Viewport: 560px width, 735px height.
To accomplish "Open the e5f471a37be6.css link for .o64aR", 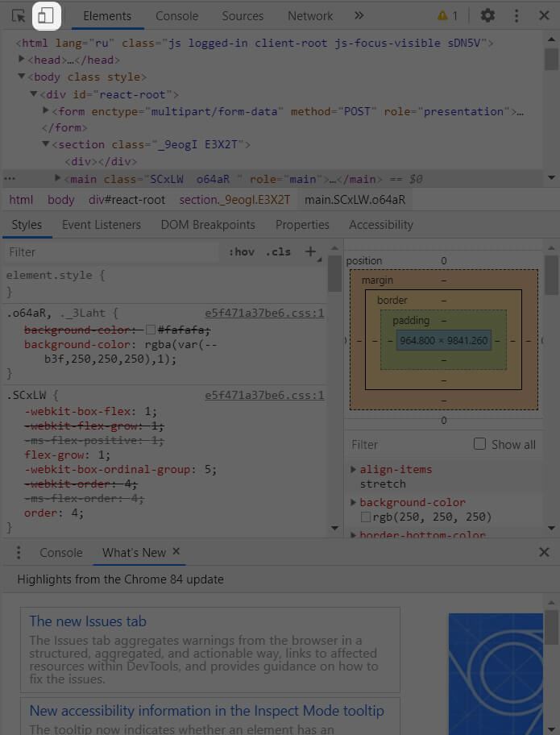I will click(264, 314).
